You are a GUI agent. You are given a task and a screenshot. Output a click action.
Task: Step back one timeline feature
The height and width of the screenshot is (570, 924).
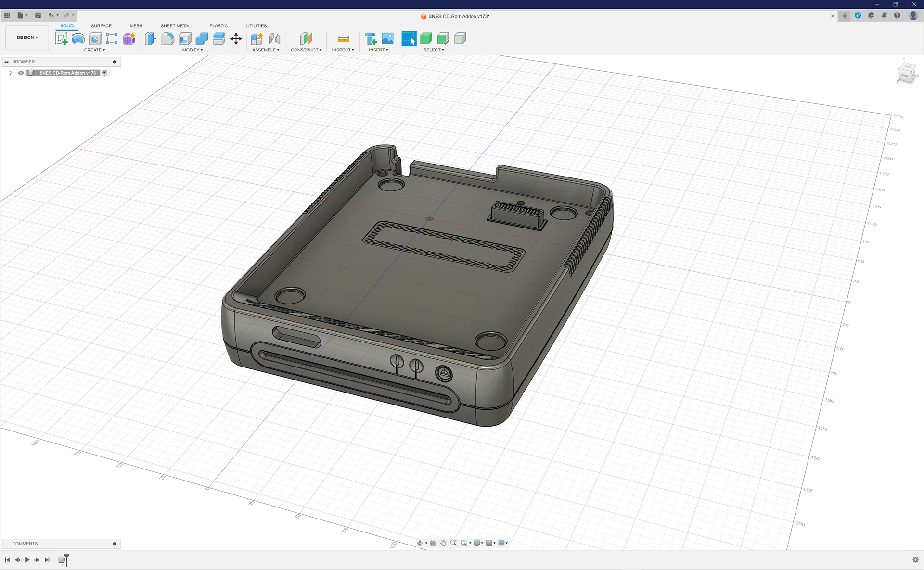pos(17,560)
